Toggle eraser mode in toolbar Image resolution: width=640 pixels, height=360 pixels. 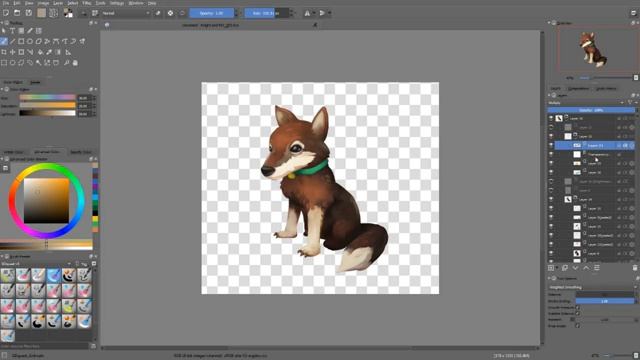(158, 13)
